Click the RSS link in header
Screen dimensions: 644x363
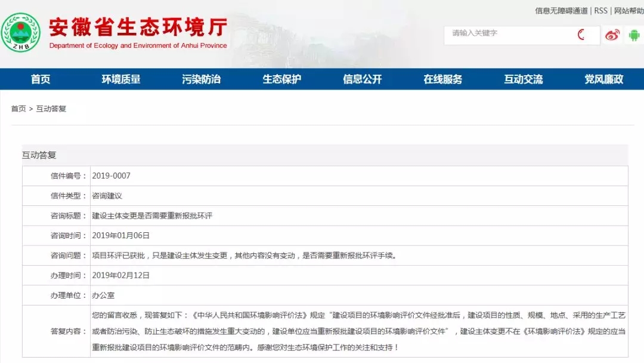600,11
